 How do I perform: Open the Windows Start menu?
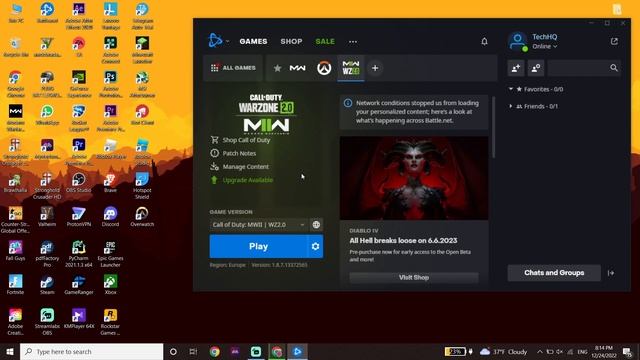pos(10,351)
